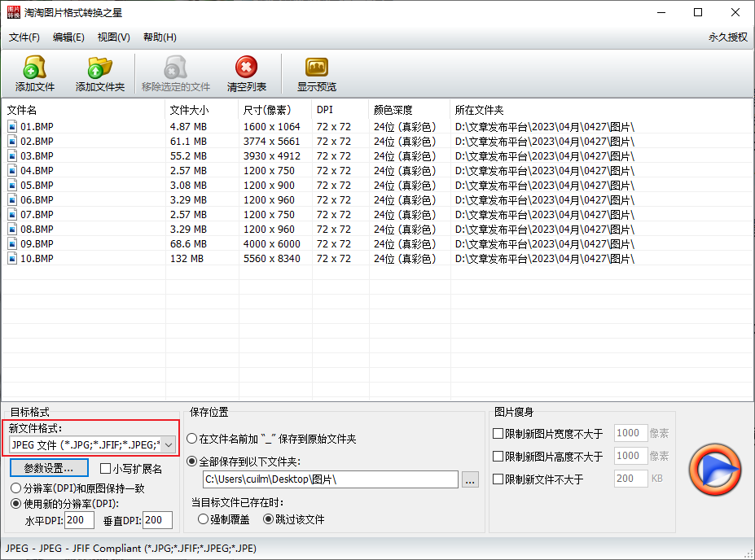Click the output folder path field
The height and width of the screenshot is (560, 755).
331,479
